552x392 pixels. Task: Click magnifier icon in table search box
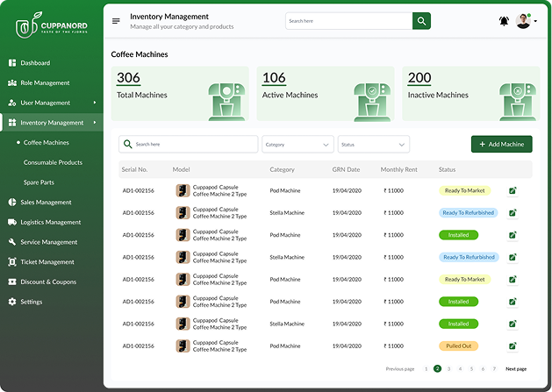(x=128, y=145)
